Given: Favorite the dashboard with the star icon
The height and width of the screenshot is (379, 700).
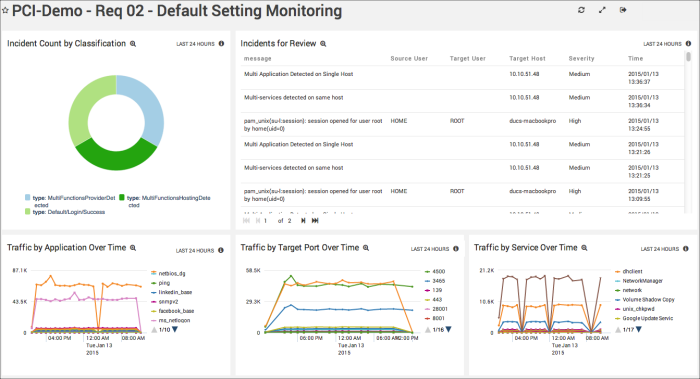Looking at the screenshot, I should pos(5,10).
